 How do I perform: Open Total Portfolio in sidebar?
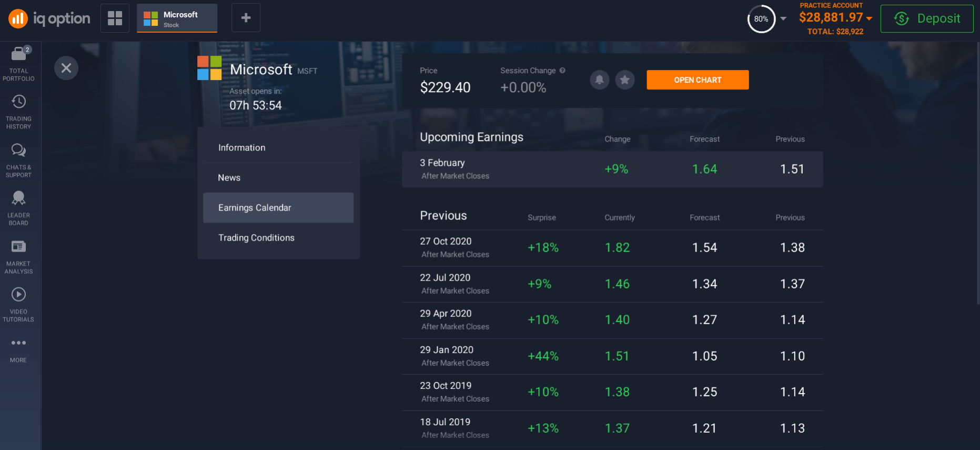(x=19, y=64)
